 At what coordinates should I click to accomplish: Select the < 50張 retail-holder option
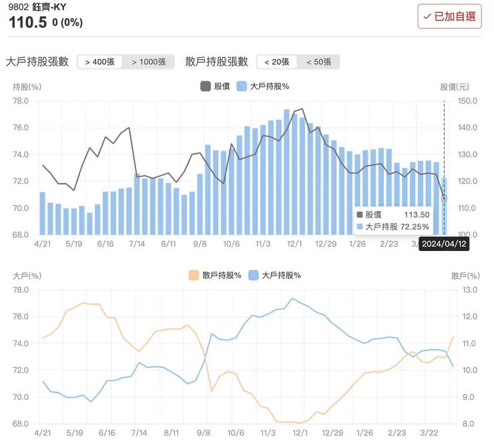(x=318, y=61)
